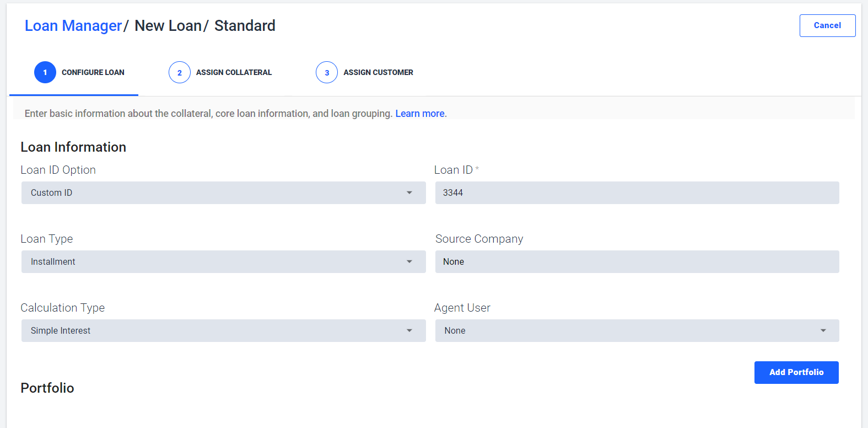The height and width of the screenshot is (428, 868).
Task: Follow the Learn more link
Action: [x=420, y=114]
